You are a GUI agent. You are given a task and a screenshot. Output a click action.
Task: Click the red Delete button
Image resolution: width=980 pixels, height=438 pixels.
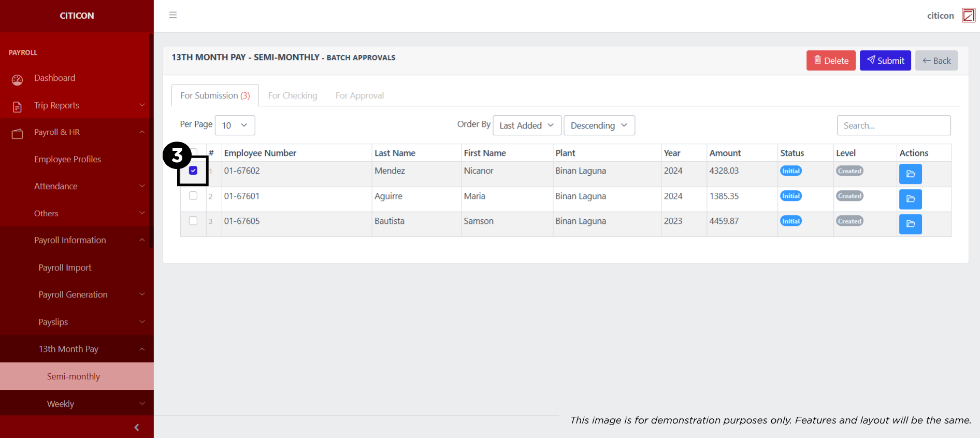click(x=830, y=61)
